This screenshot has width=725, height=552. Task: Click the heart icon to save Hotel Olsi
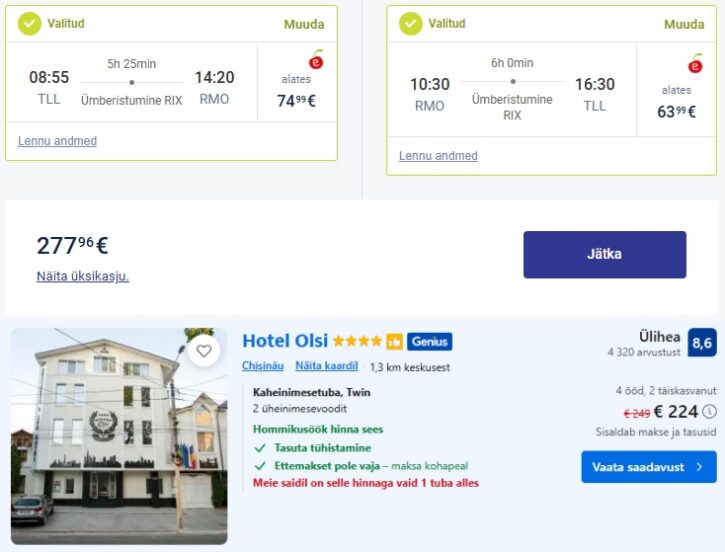204,351
